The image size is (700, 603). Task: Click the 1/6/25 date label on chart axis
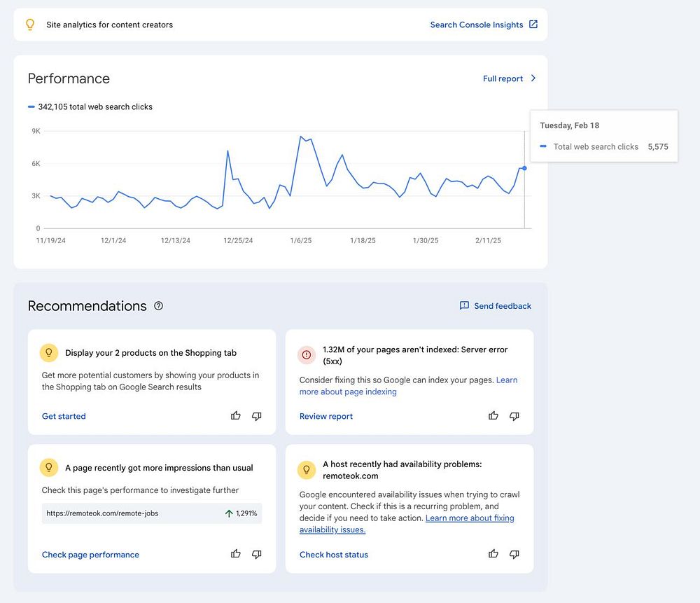tap(301, 241)
